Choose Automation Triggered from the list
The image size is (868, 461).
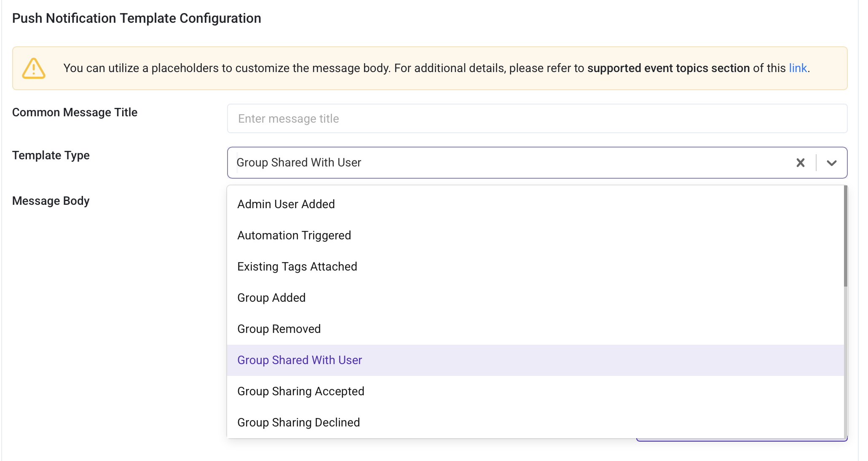(x=294, y=236)
